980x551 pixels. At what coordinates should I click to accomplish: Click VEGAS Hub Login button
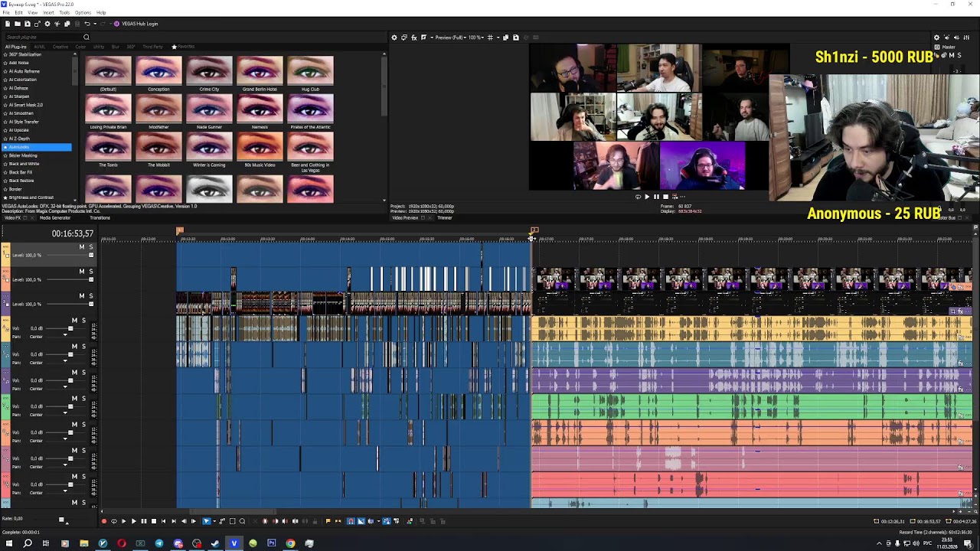coord(136,24)
